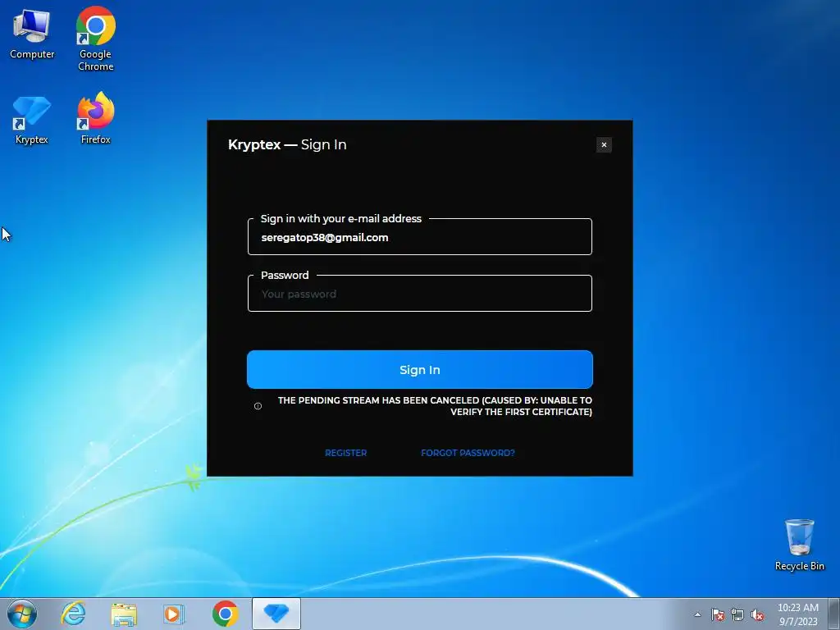Image resolution: width=840 pixels, height=630 pixels.
Task: Open Windows Explorer folder in taskbar
Action: click(x=124, y=614)
